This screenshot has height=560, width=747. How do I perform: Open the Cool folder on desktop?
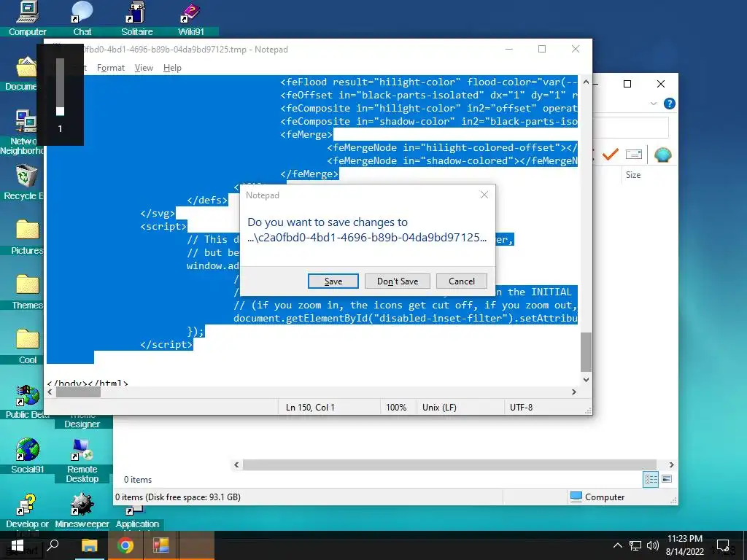[x=27, y=346]
